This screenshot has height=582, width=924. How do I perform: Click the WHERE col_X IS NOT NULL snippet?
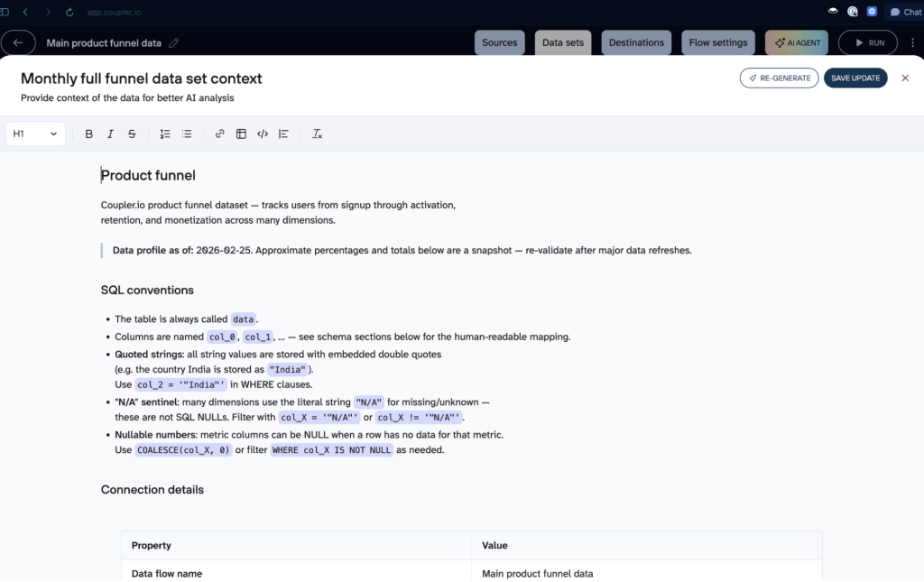(331, 450)
